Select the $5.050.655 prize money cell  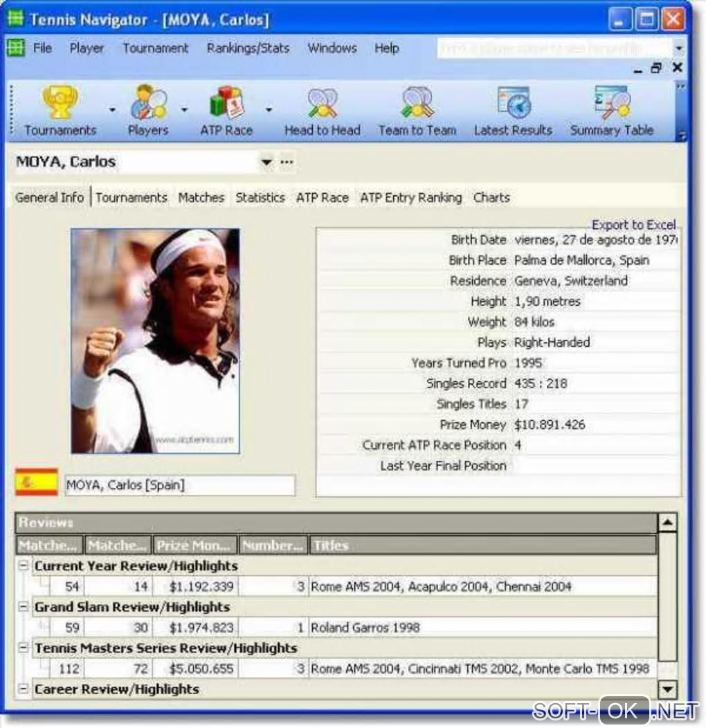pos(196,669)
